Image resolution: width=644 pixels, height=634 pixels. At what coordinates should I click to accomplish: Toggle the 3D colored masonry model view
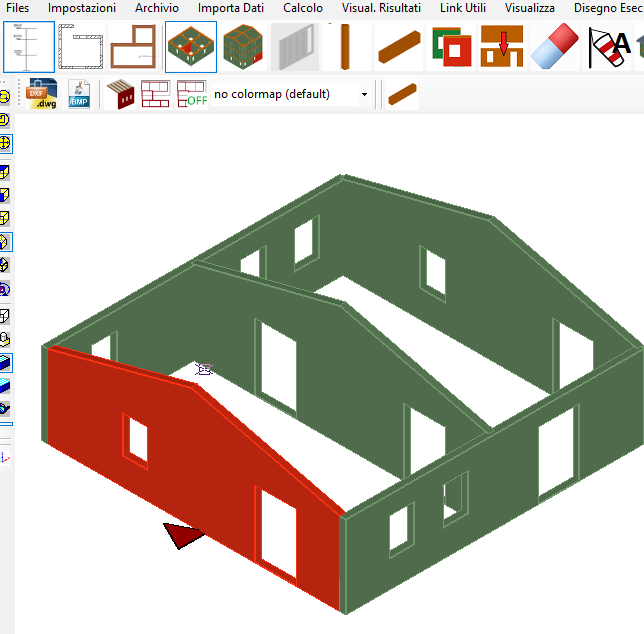(190, 46)
